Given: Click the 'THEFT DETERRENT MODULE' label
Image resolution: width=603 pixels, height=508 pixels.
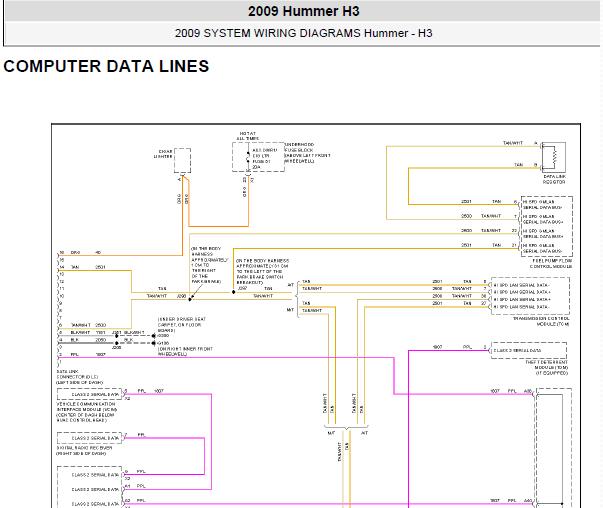Looking at the screenshot, I should (546, 368).
